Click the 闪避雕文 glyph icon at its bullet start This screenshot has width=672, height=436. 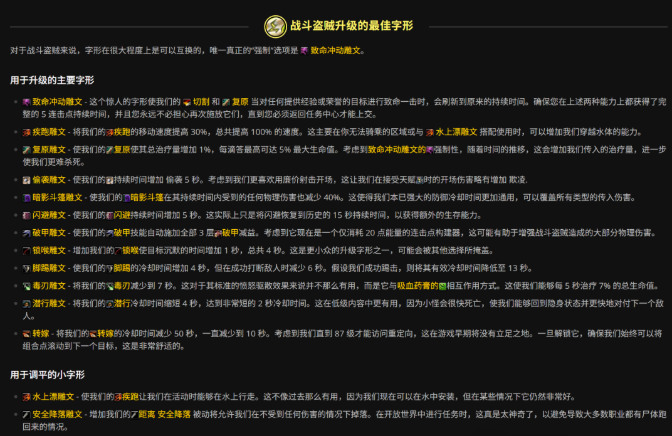(x=27, y=216)
